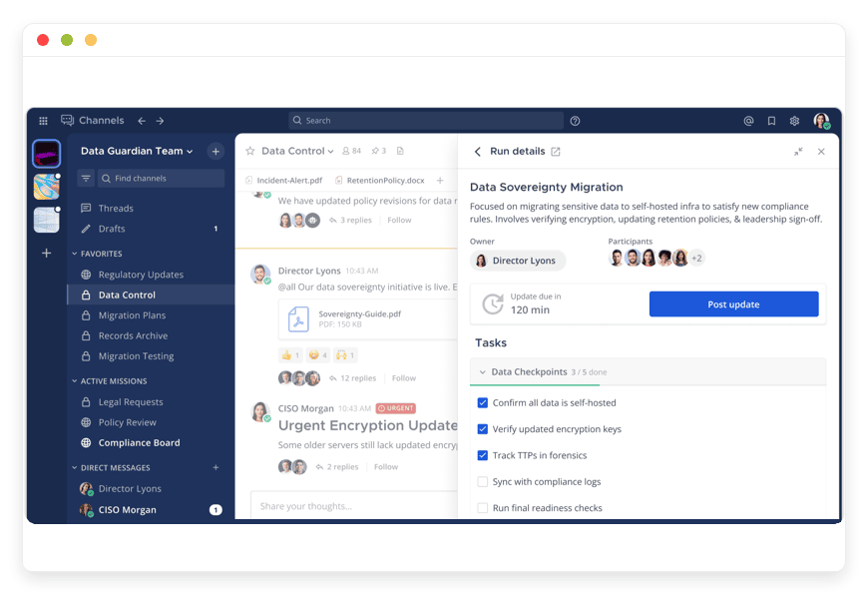Add a bookmark with plus after RetentionPolicy.docx
This screenshot has height=594, width=868.
[440, 180]
